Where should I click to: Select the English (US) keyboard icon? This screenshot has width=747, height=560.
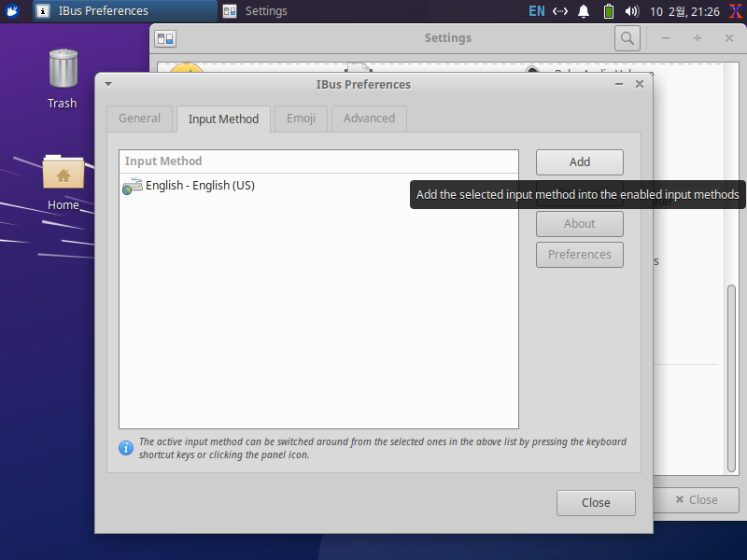pos(132,186)
